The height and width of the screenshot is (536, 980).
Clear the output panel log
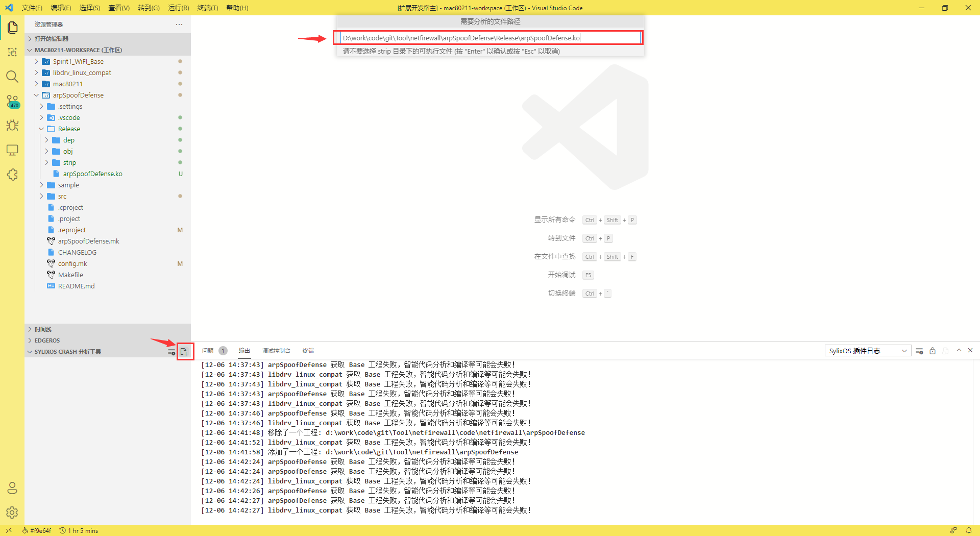919,351
